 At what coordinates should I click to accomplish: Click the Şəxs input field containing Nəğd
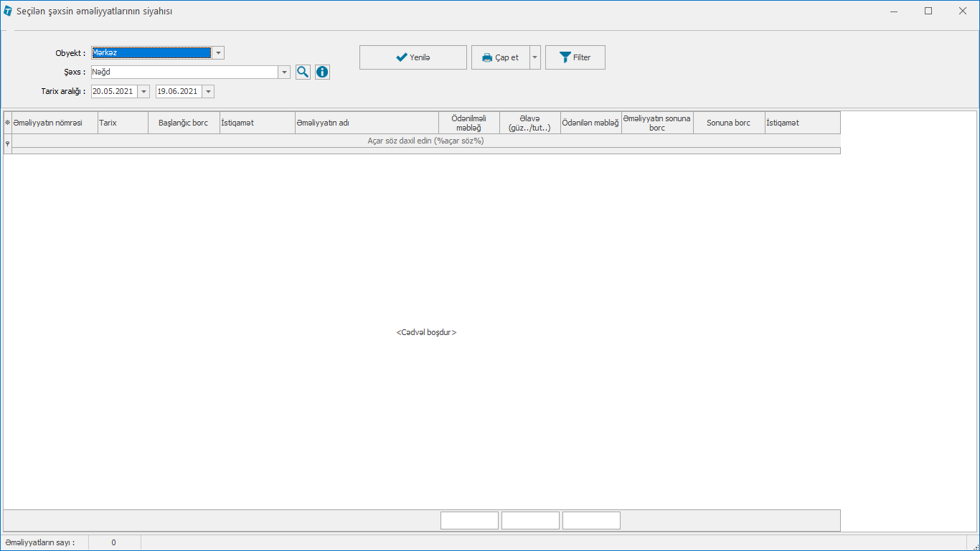pos(184,72)
